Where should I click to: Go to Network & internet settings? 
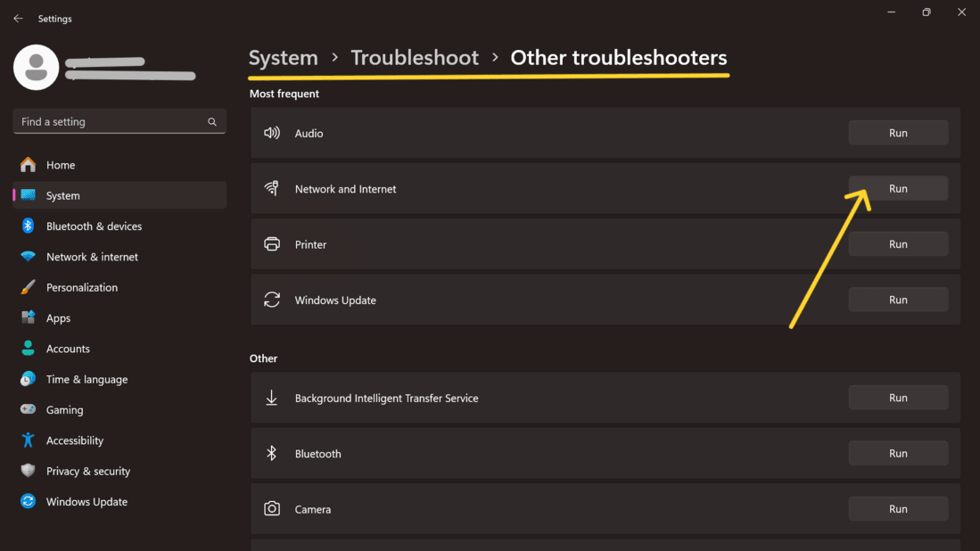point(119,257)
